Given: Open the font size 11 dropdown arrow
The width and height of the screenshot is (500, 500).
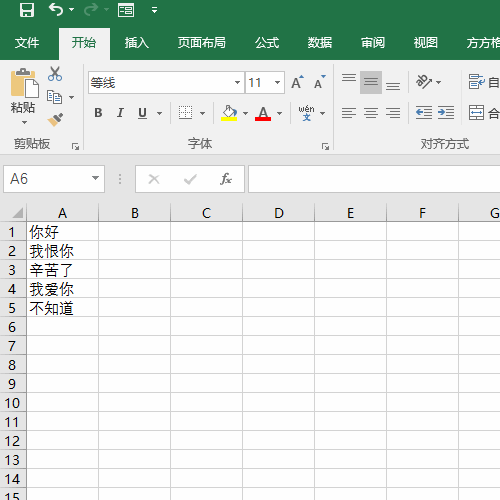Looking at the screenshot, I should 277,82.
